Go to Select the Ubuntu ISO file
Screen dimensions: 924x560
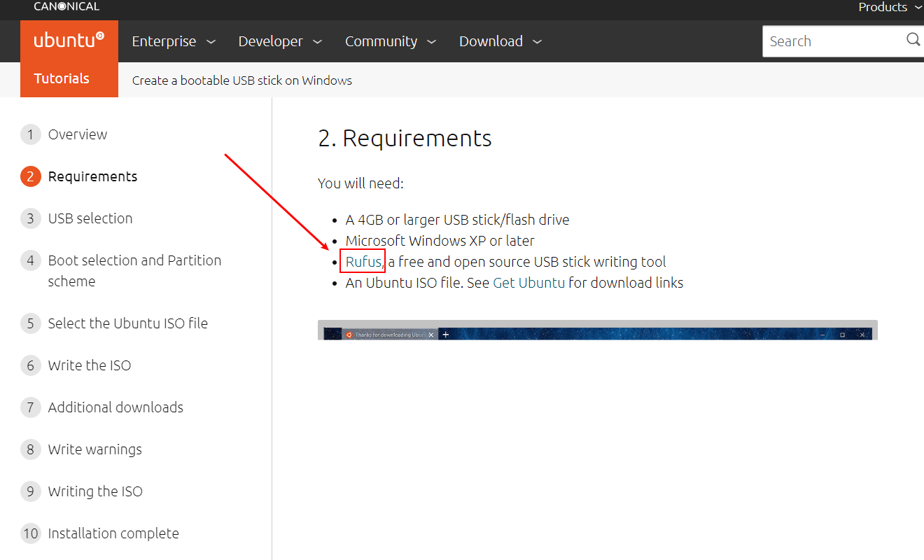(115, 323)
